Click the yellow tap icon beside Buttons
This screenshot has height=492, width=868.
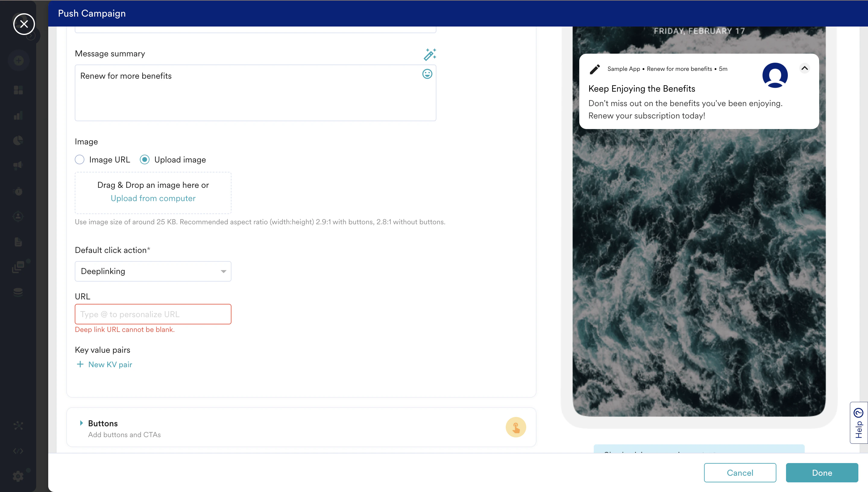[x=515, y=427]
